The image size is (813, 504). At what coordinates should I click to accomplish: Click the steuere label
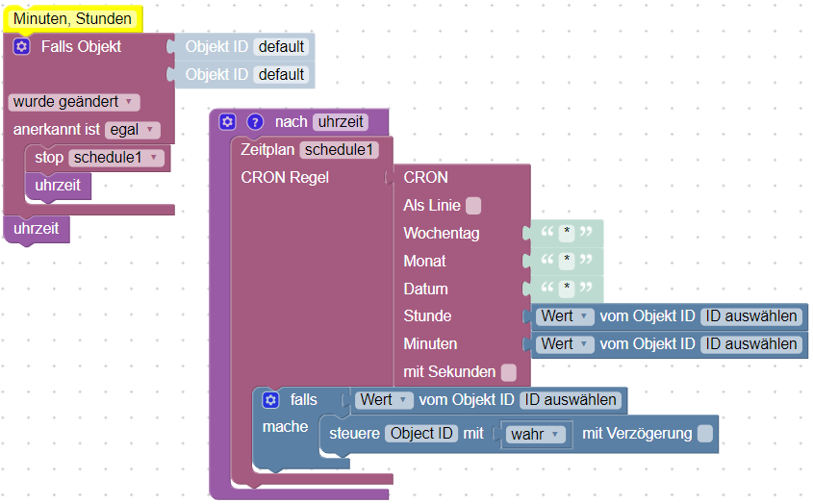coord(355,434)
